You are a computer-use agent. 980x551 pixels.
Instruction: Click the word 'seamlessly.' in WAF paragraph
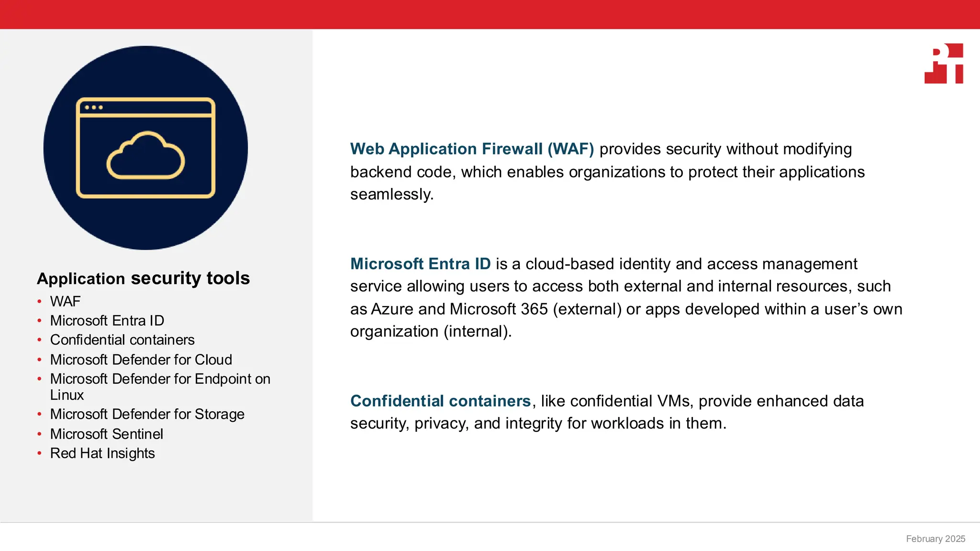392,194
